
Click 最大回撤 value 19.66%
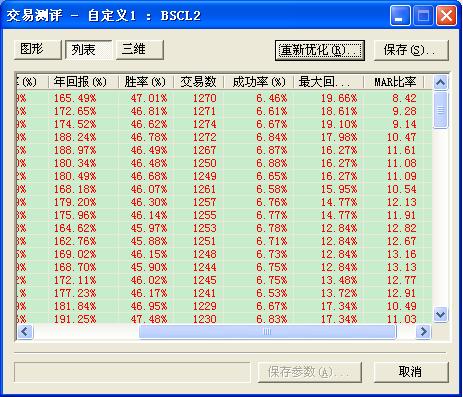339,98
